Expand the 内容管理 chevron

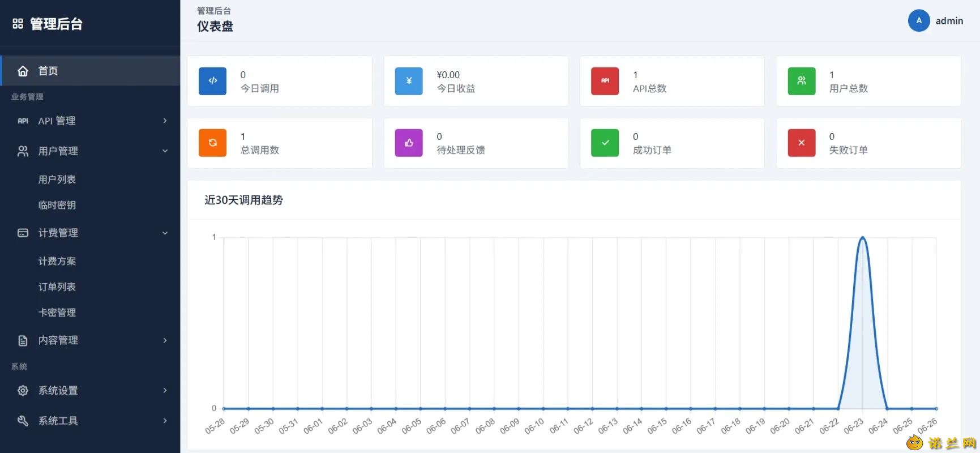click(165, 340)
